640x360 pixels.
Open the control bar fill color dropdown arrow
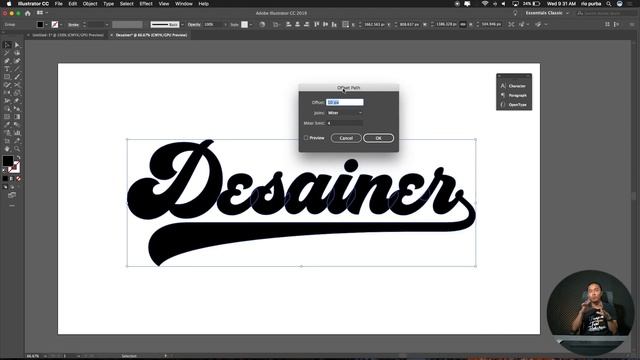(46, 24)
